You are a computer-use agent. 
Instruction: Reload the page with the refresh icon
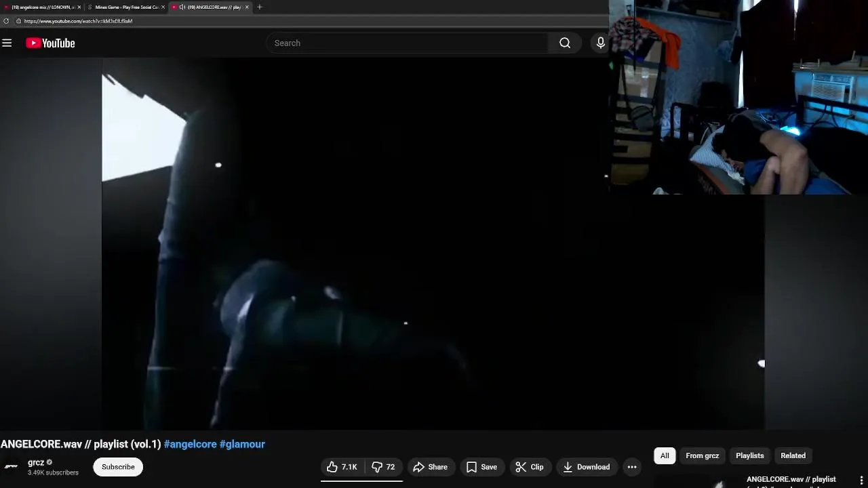6,21
